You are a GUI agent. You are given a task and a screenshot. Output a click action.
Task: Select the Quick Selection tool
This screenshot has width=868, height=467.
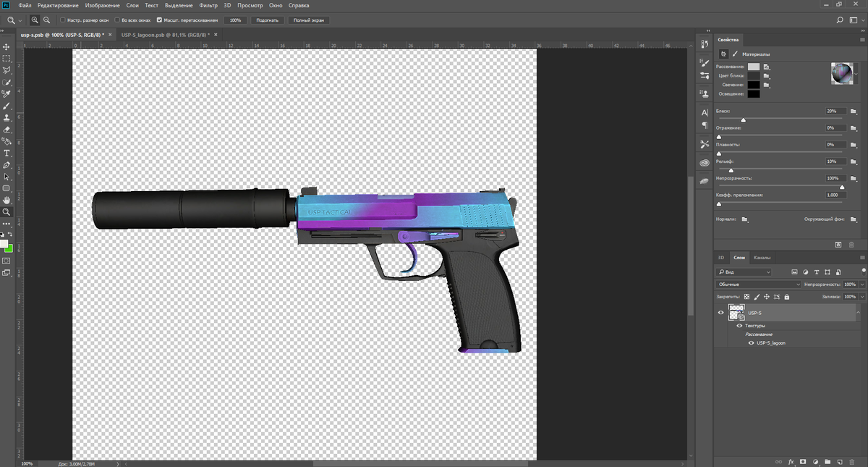7,82
